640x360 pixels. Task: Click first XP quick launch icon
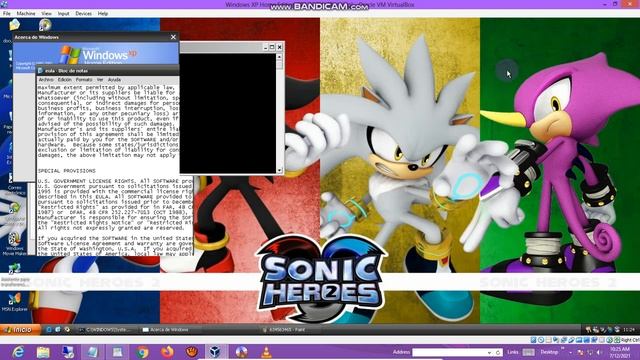49,329
